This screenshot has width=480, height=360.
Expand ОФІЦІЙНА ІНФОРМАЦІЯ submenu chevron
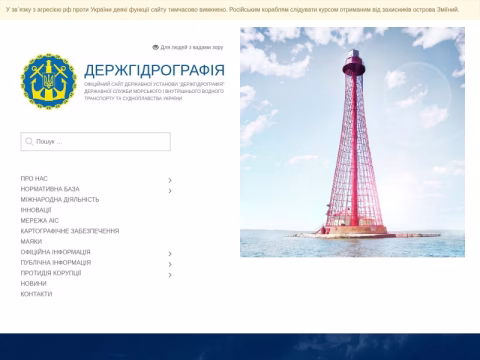(170, 254)
